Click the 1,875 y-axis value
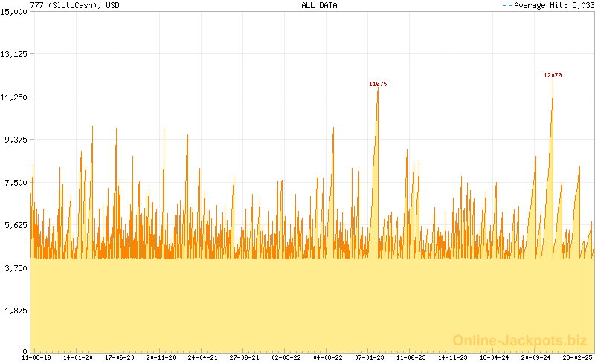 tap(16, 311)
